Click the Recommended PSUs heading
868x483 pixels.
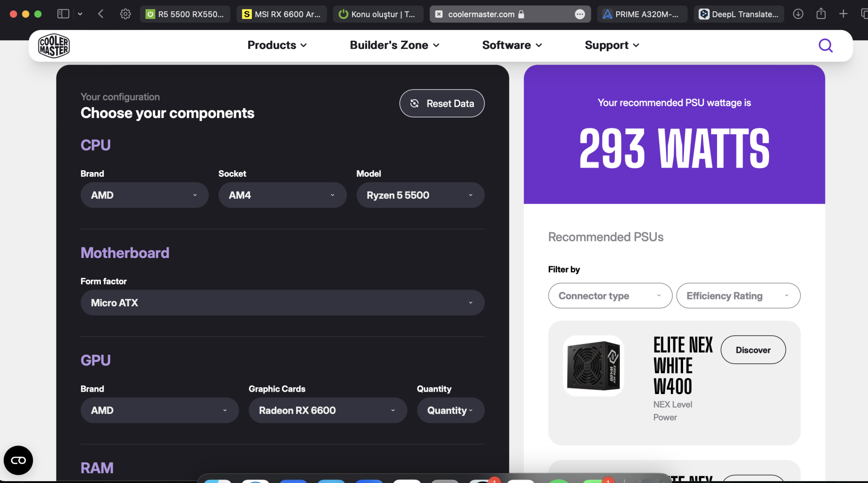pyautogui.click(x=606, y=237)
